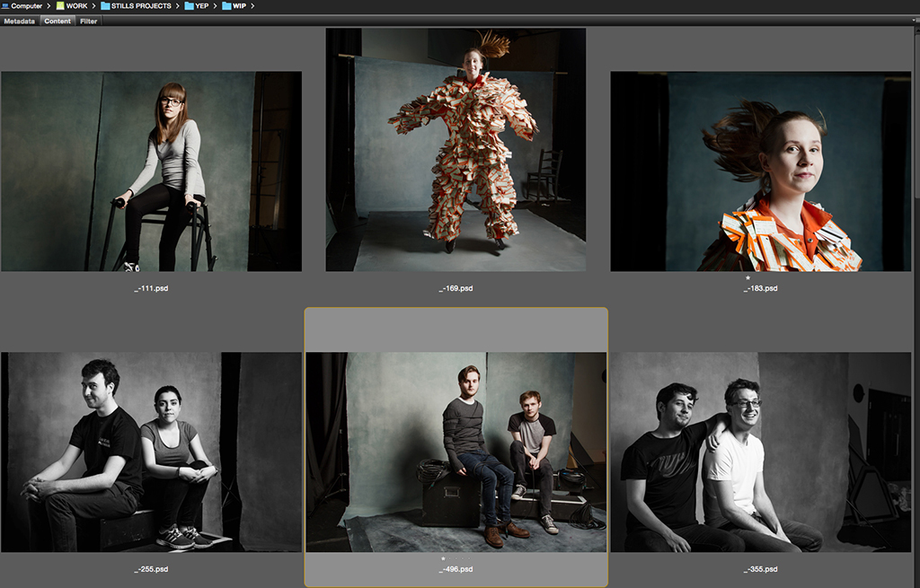Select the seated woman with glasses thumbnail
Screen dimensions: 920x588
(x=151, y=171)
